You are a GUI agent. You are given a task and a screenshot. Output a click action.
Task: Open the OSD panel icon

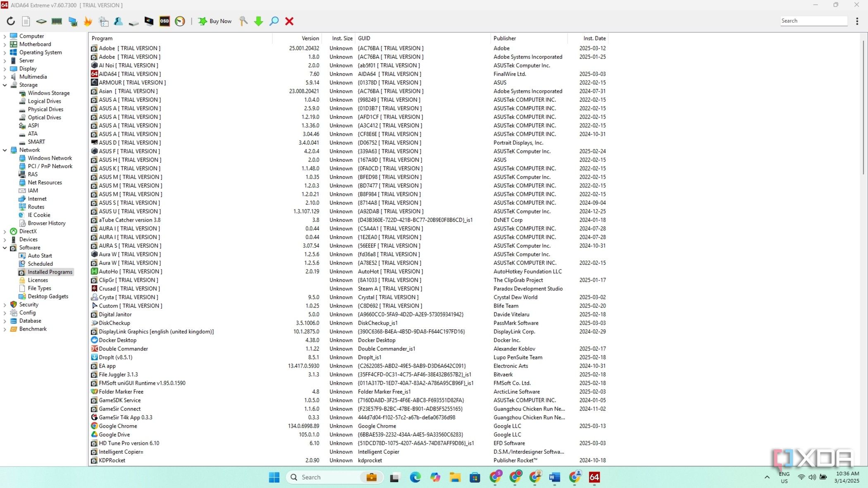(165, 21)
